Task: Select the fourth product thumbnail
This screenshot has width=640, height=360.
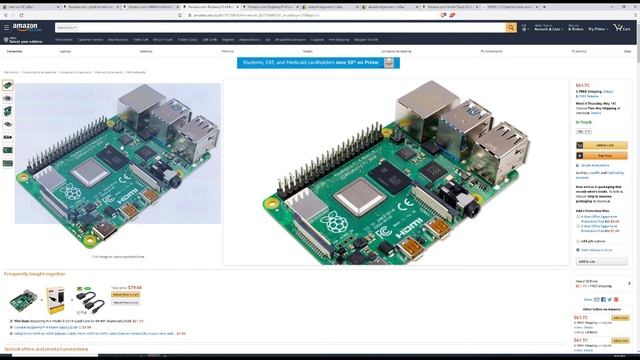Action: pos(8,124)
